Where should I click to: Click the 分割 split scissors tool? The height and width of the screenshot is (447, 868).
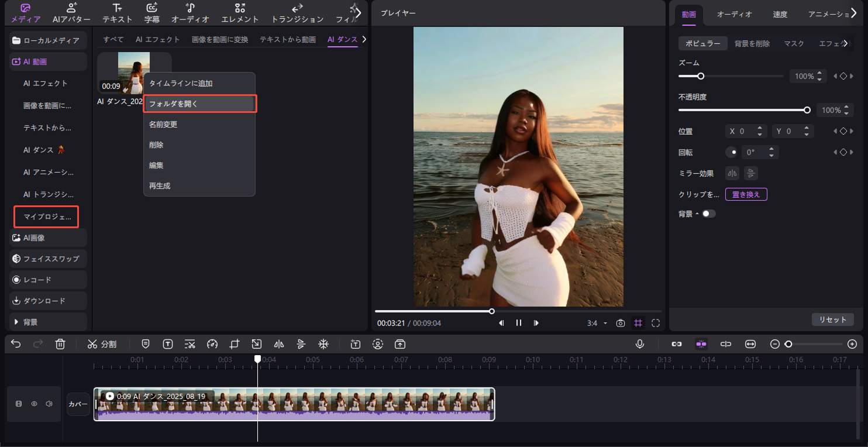click(102, 344)
